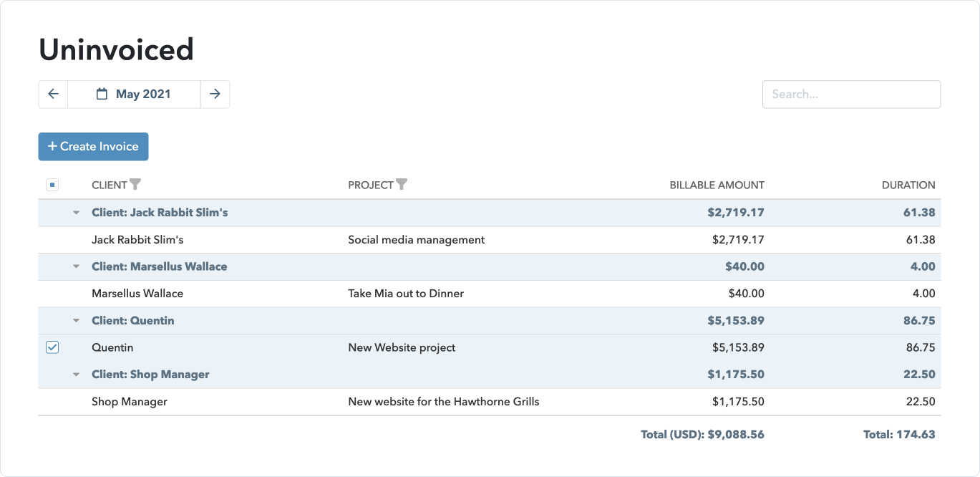Uncheck the Quentin row checkbox
Screen dimensions: 980x477
[x=52, y=347]
